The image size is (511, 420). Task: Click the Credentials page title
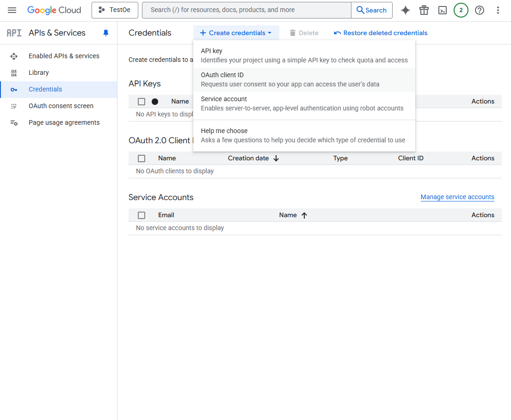[x=150, y=33]
